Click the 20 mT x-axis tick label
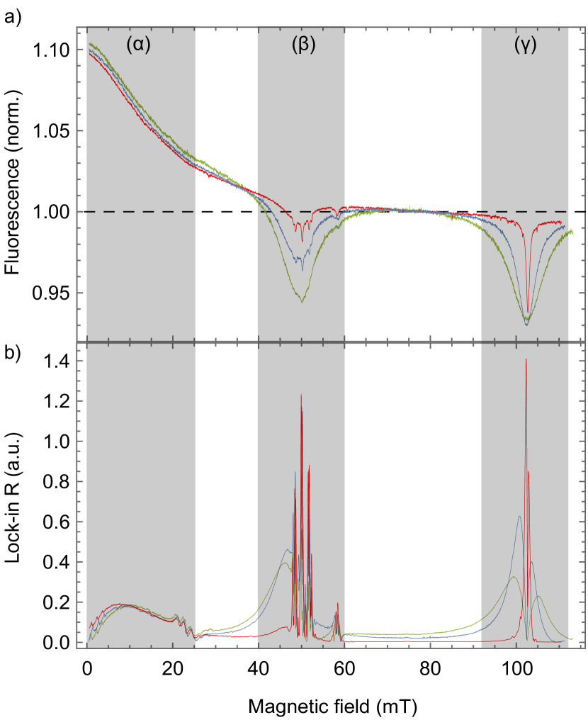The image size is (588, 720). (x=173, y=669)
